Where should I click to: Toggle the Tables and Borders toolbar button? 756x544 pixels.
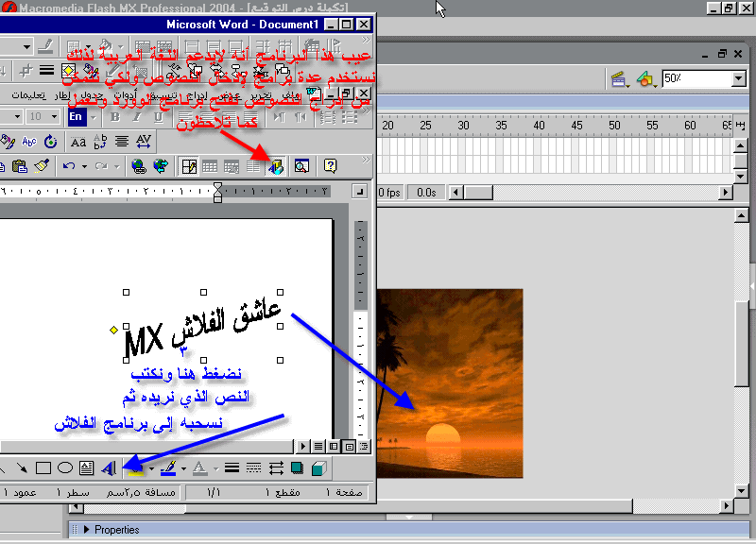[188, 167]
